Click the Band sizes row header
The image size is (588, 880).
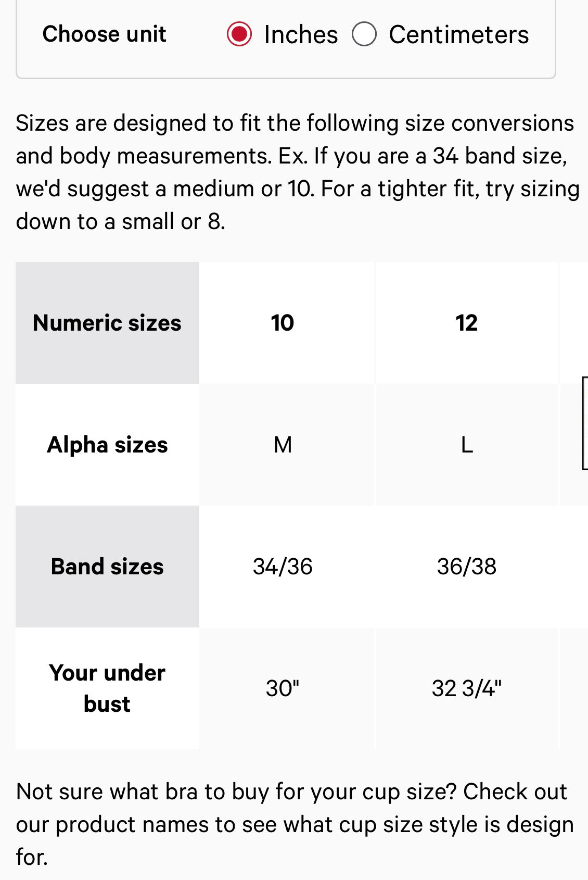point(107,567)
